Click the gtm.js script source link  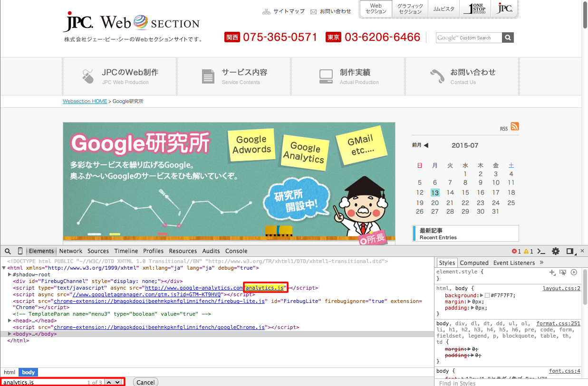pos(146,294)
